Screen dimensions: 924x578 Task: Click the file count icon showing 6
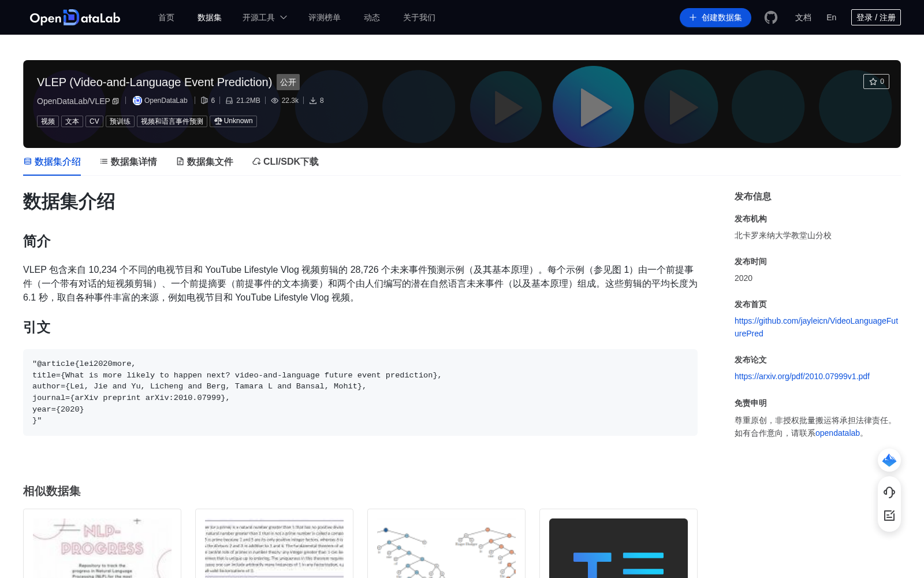204,101
